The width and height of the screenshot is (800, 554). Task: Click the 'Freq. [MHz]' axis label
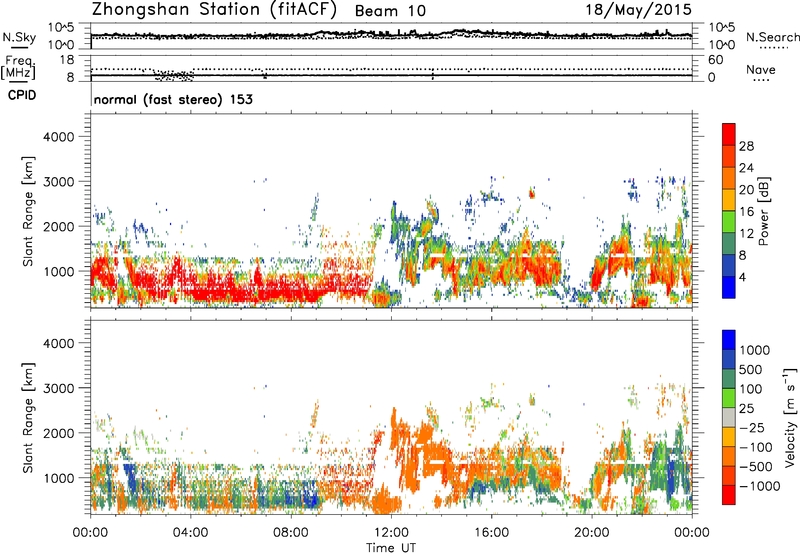pyautogui.click(x=18, y=67)
